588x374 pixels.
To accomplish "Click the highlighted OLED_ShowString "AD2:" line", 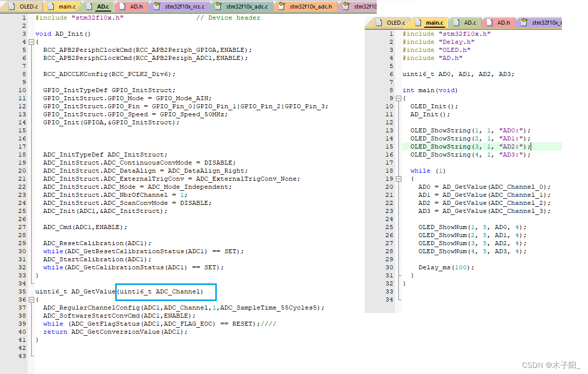I will [x=471, y=146].
